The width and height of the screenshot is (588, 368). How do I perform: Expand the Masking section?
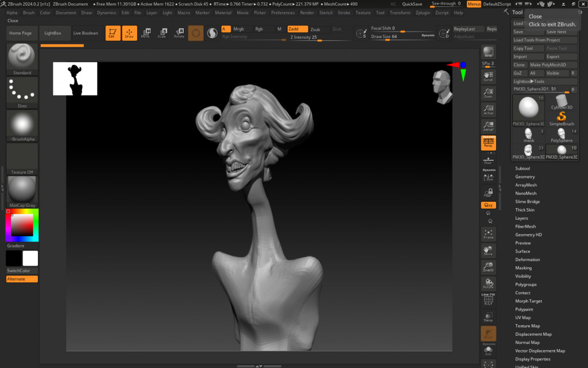click(x=523, y=268)
